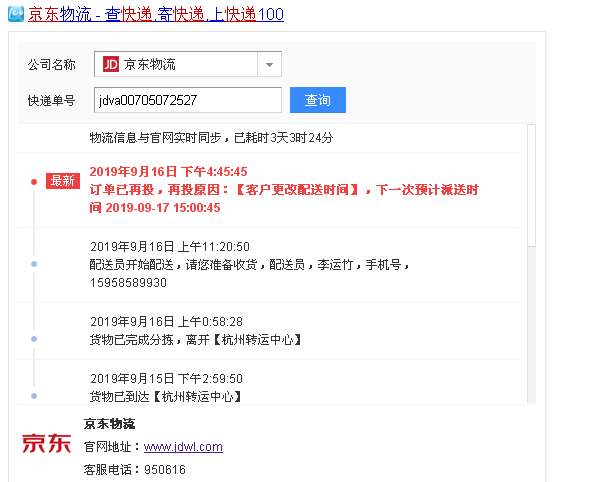
Task: Click timestamp '2019年9月15日 下午2:59:50'
Action: coord(166,379)
